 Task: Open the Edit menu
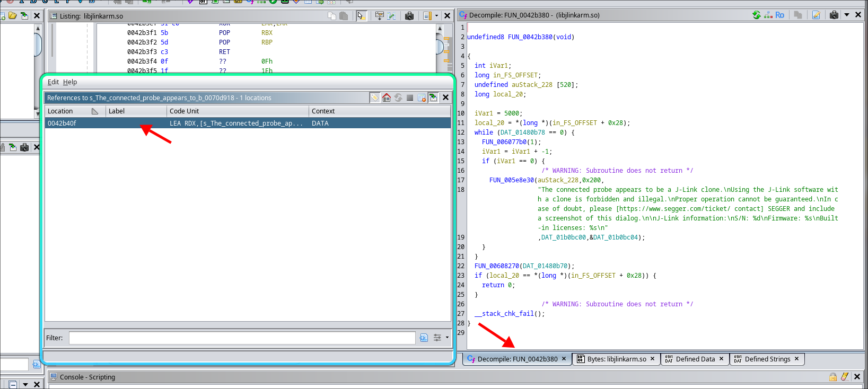(53, 82)
